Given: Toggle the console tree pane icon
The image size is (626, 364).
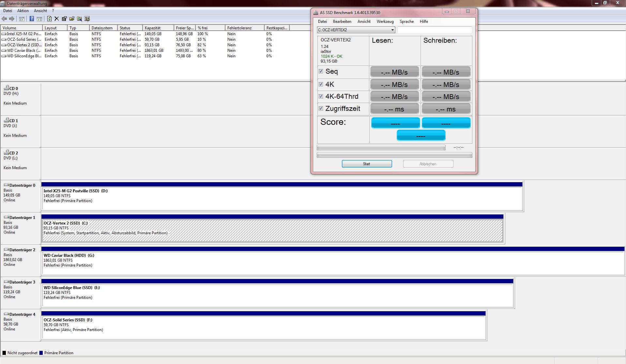Looking at the screenshot, I should coord(22,19).
